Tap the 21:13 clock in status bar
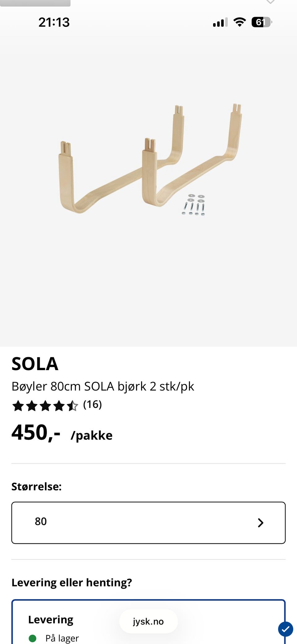 [x=54, y=22]
